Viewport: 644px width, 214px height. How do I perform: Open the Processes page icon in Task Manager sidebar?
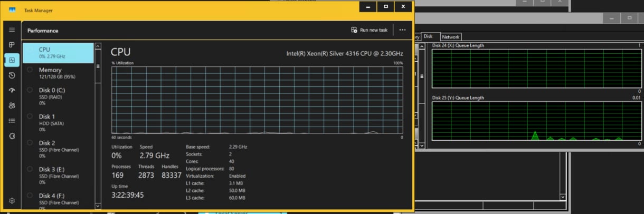(x=12, y=45)
